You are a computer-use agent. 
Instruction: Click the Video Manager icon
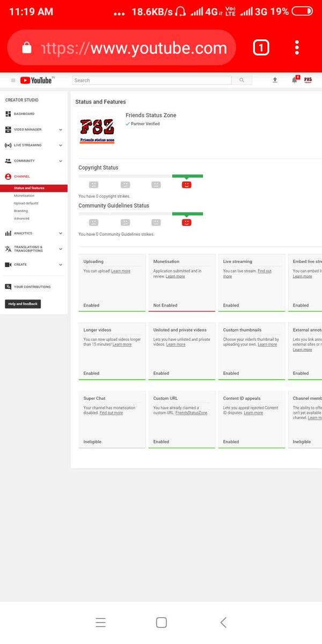[8, 129]
